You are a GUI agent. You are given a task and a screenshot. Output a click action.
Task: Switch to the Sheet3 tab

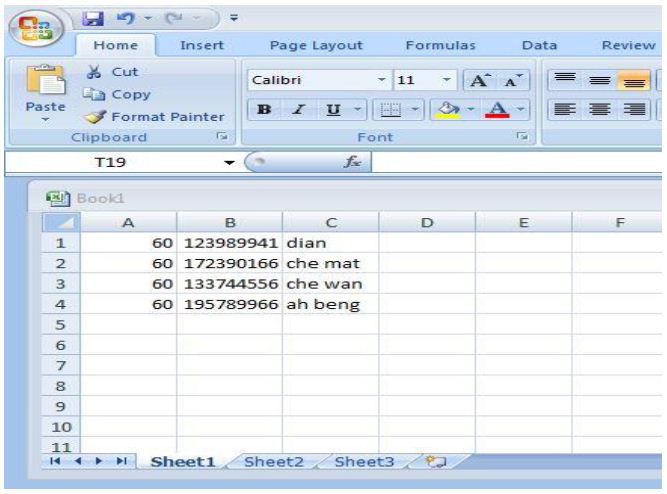pos(364,462)
